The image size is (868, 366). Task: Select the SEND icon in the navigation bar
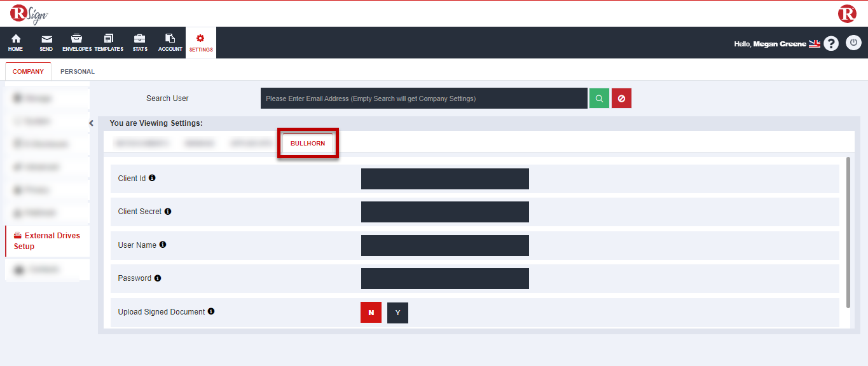pos(45,42)
